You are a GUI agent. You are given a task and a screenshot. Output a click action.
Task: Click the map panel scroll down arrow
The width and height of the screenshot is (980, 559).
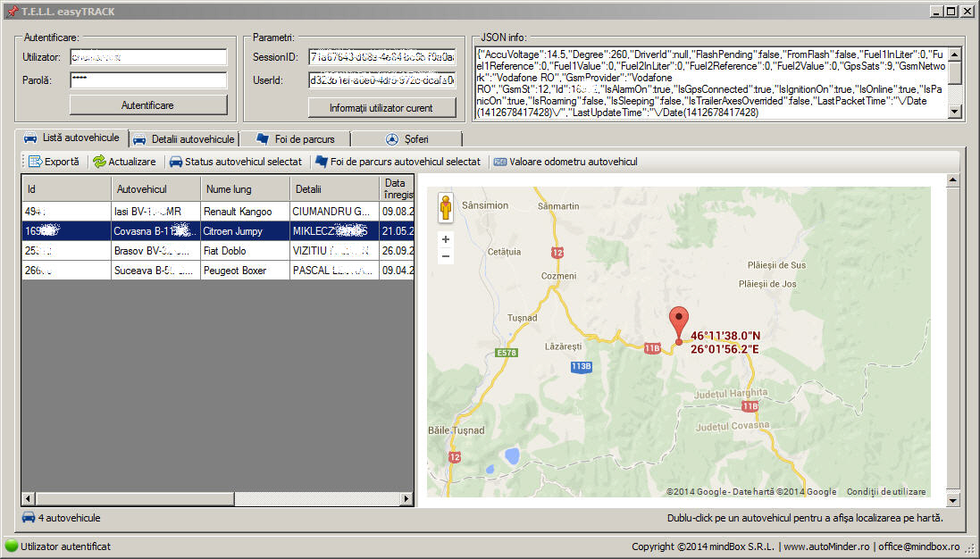[x=952, y=500]
